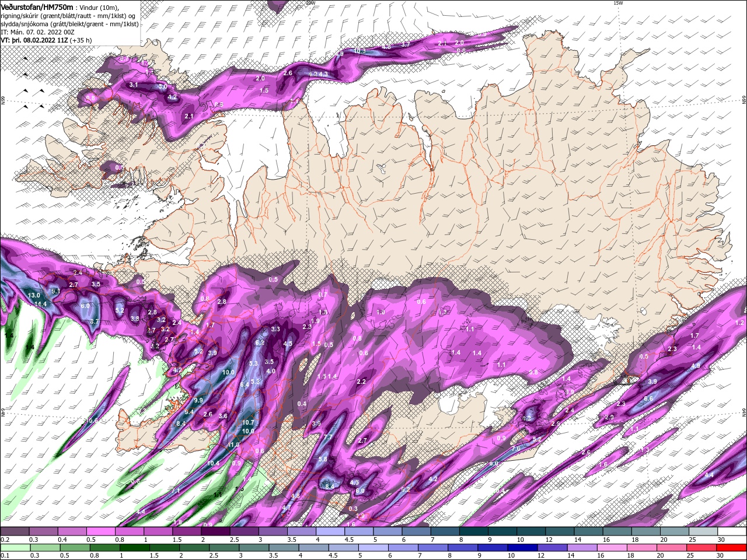This screenshot has height=560, width=747.
Task: Click the 9.9 precipitation value on the map
Action: 198,400
